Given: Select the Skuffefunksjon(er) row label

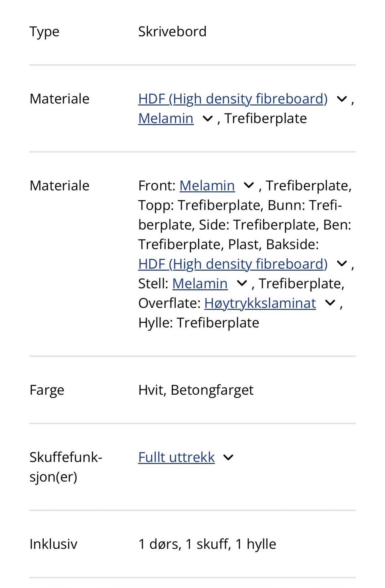Looking at the screenshot, I should point(65,466).
